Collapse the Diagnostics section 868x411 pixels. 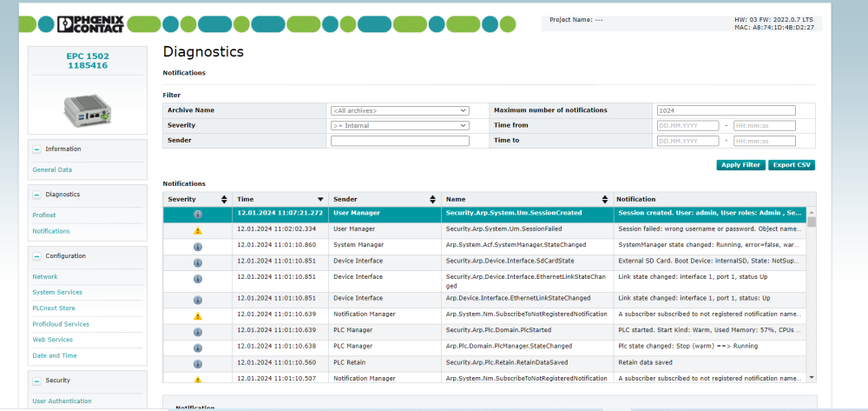[36, 195]
